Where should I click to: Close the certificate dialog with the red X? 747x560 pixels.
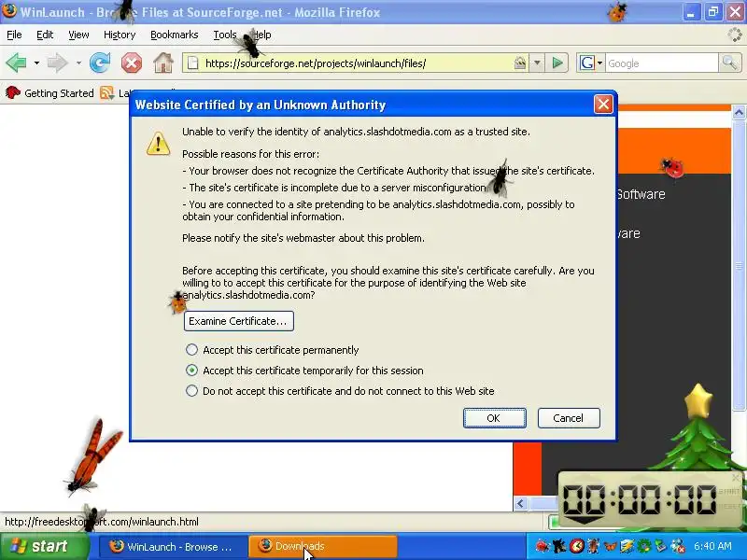tap(602, 104)
